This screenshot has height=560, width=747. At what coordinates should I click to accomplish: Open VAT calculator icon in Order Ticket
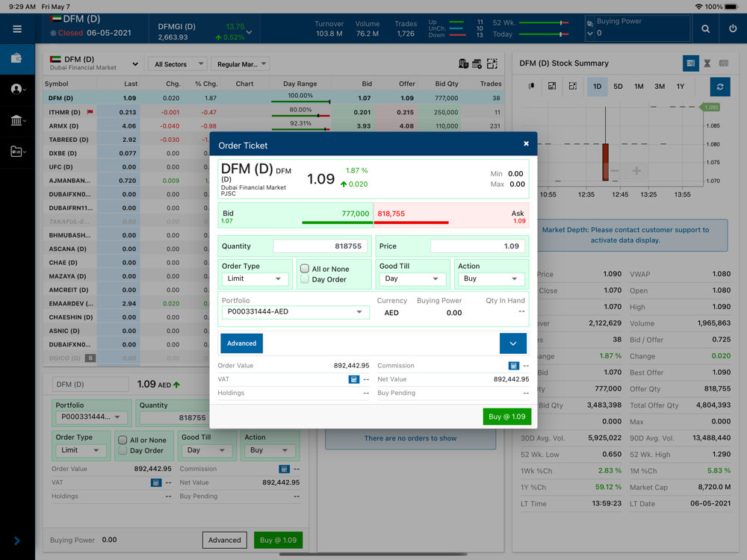(353, 379)
